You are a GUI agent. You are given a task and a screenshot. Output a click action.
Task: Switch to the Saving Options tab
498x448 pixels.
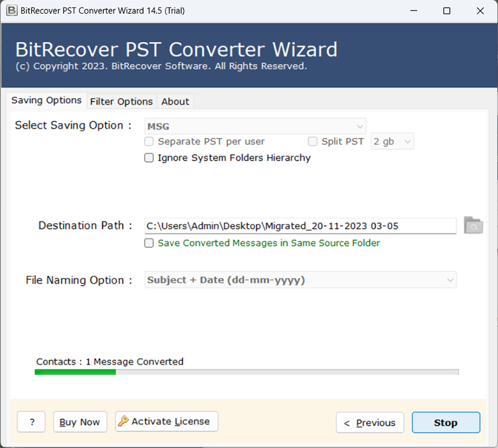46,100
